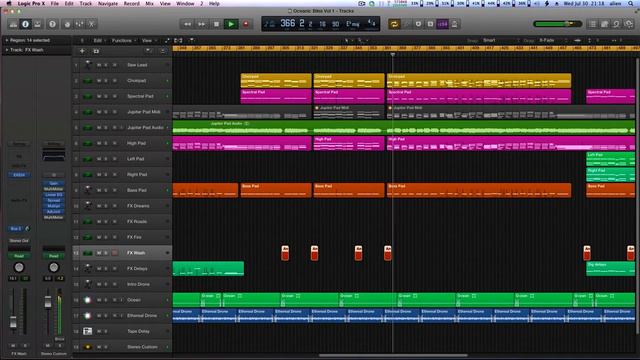This screenshot has height=360, width=640.
Task: Click the waveform zoom icon
Action: click(577, 40)
